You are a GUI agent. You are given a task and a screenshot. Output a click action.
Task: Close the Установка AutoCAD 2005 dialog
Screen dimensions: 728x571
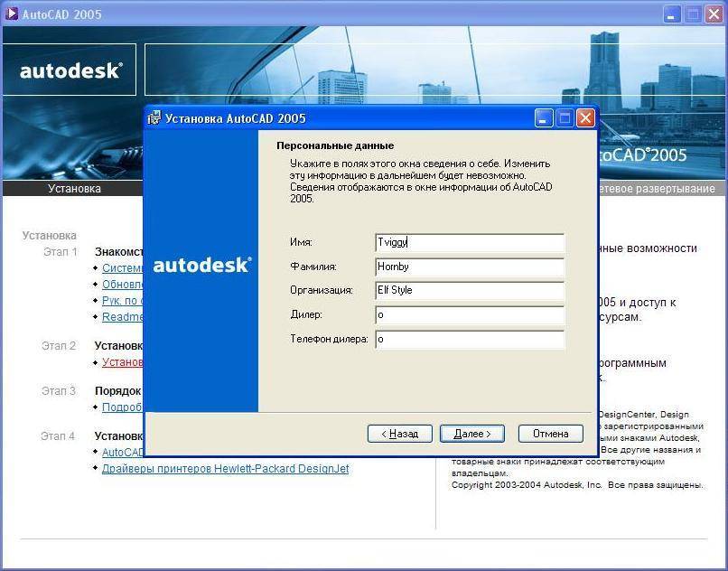click(x=585, y=118)
